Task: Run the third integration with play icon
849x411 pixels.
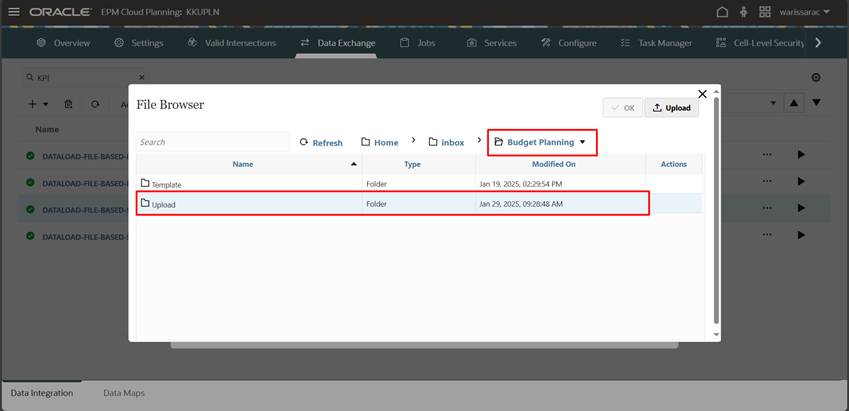Action: (x=801, y=208)
